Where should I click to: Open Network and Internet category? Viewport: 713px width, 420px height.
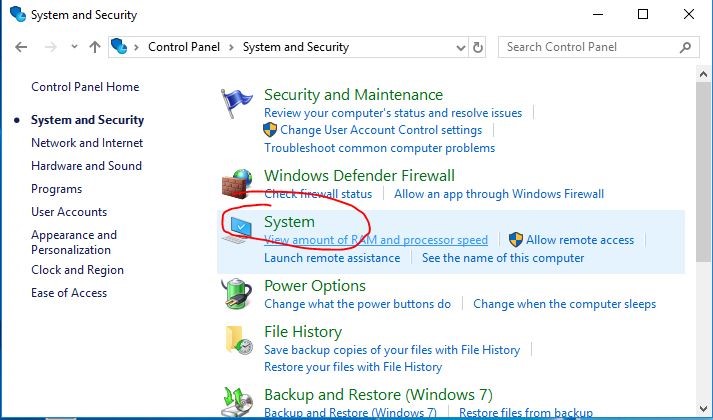(x=87, y=143)
